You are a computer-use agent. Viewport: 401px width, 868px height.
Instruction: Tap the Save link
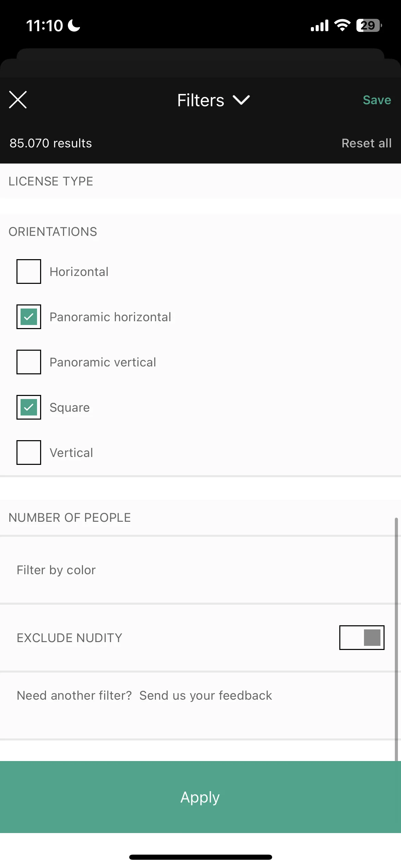click(377, 100)
